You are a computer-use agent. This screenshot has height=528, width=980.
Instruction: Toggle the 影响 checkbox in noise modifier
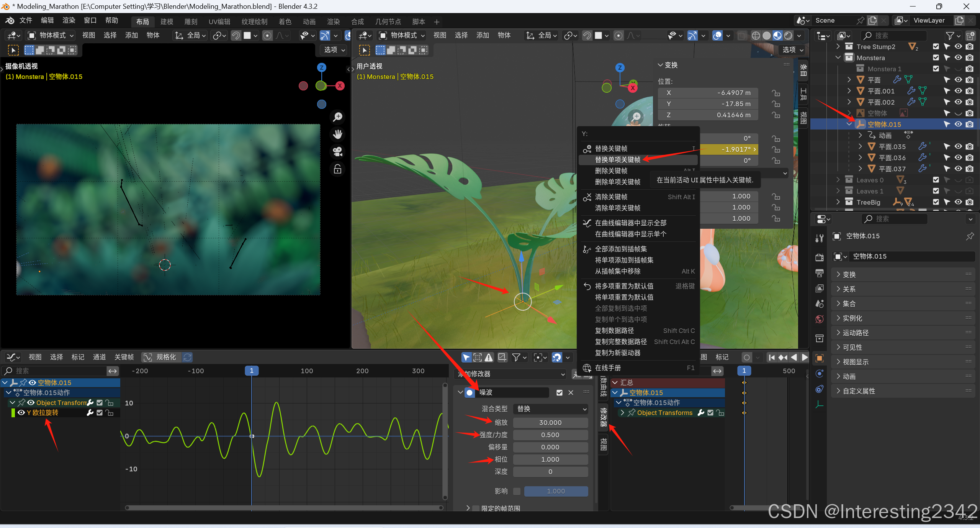[517, 491]
